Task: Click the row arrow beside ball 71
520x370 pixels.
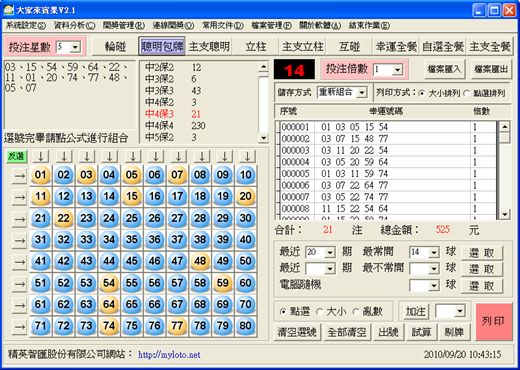Action: point(19,327)
